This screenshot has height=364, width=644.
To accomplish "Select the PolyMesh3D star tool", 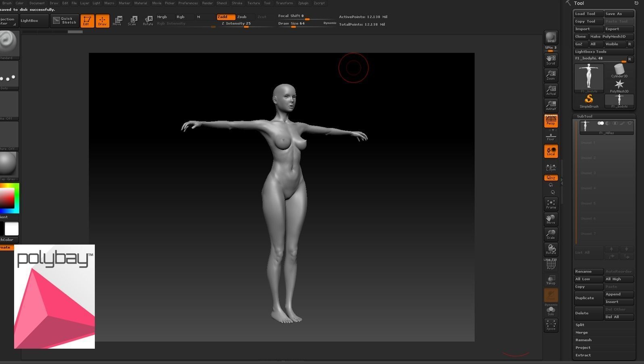I will click(x=619, y=86).
